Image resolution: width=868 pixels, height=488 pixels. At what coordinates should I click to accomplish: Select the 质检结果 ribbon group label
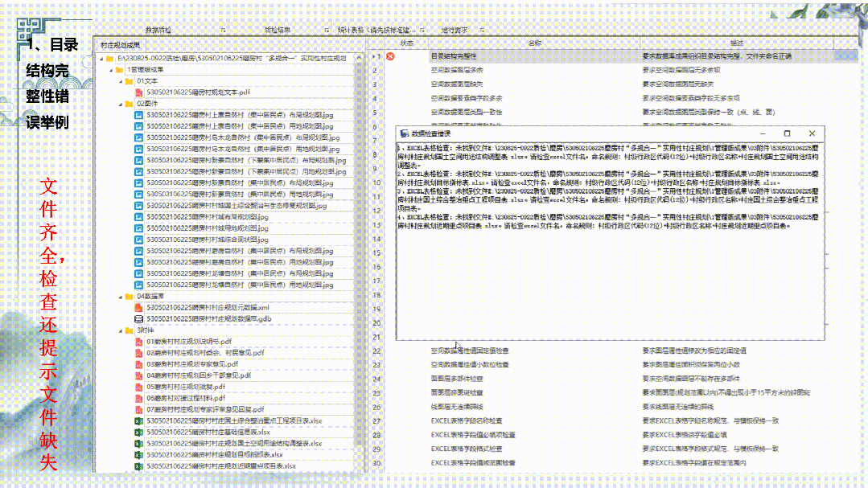click(x=278, y=30)
